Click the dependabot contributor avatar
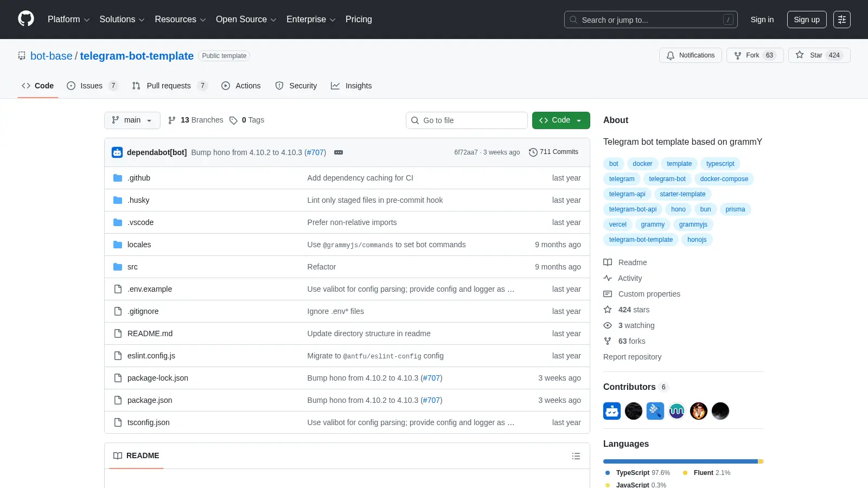868x488 pixels. point(612,411)
